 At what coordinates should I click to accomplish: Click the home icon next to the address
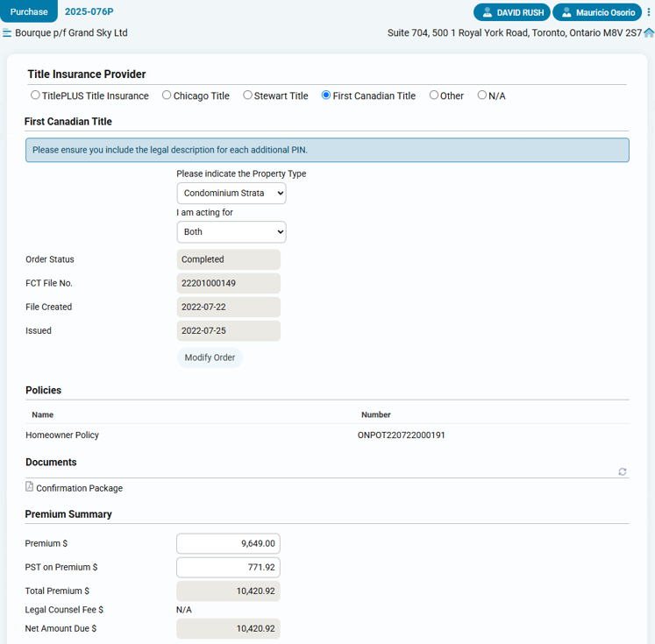(649, 33)
